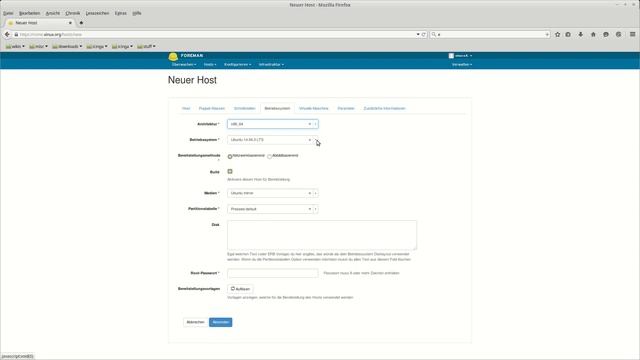
Task: Open the downloads arrow icon
Action: [x=580, y=35]
